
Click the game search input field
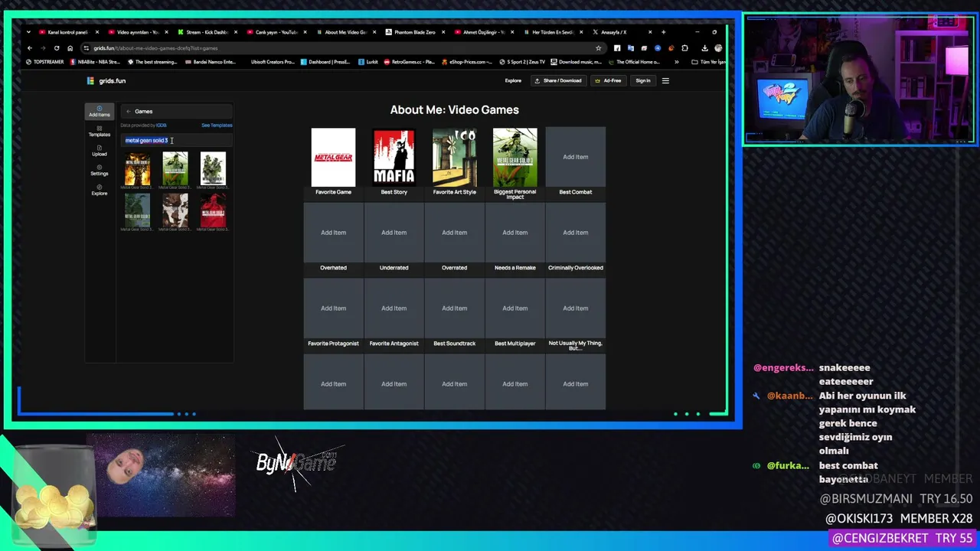pos(177,140)
